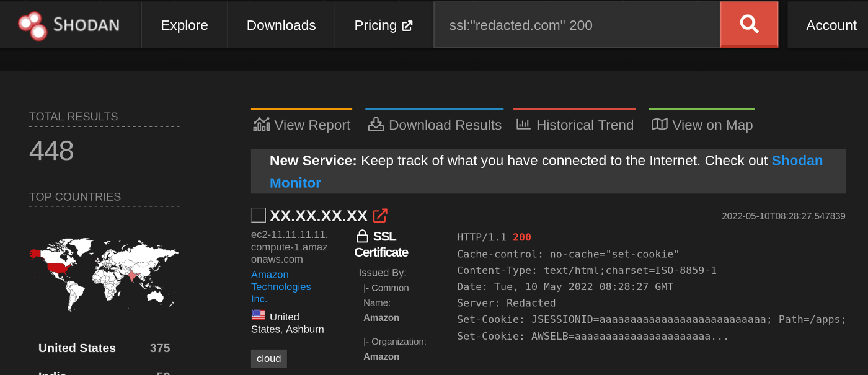Click the Historical Trend bar chart icon
The width and height of the screenshot is (868, 375).
pos(523,125)
